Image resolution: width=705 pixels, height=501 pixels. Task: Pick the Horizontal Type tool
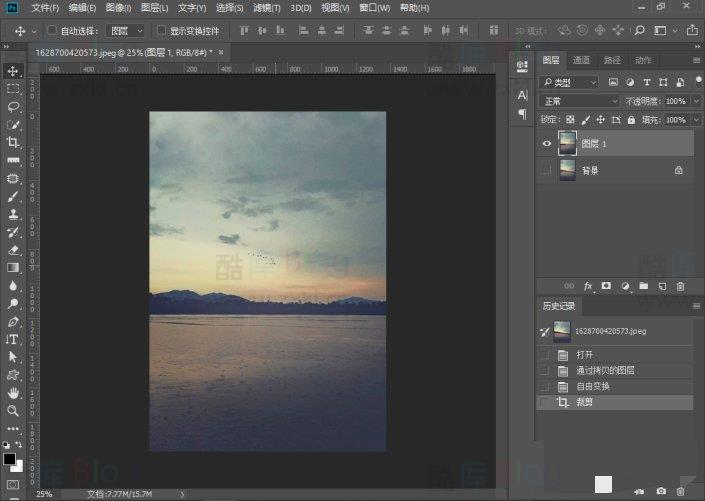point(13,339)
